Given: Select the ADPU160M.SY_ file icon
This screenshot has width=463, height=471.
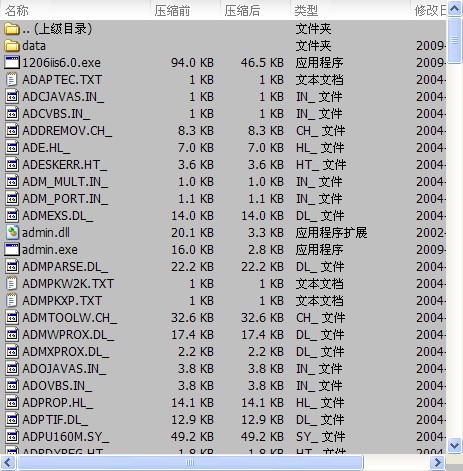Looking at the screenshot, I should (12, 437).
